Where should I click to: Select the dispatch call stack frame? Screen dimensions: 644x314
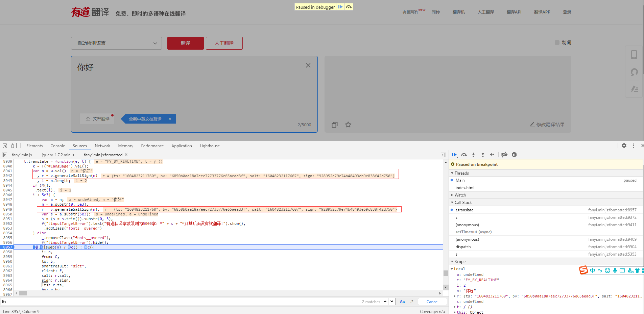[x=546, y=246]
